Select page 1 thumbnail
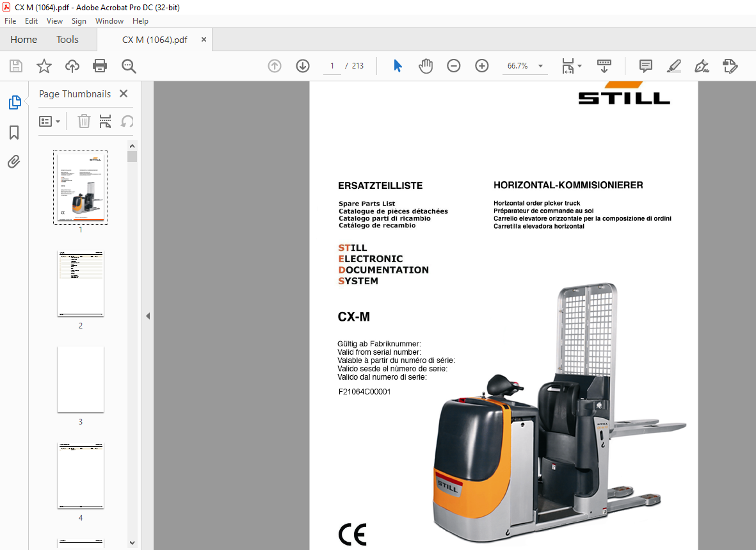The height and width of the screenshot is (550, 756). (x=81, y=187)
